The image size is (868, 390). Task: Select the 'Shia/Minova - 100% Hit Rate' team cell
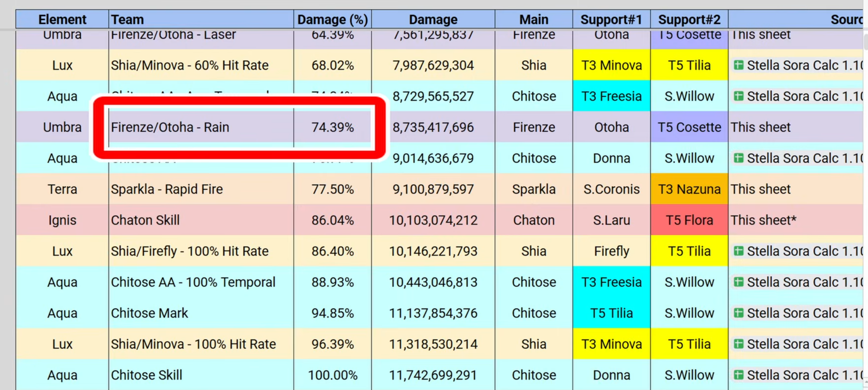tap(201, 344)
